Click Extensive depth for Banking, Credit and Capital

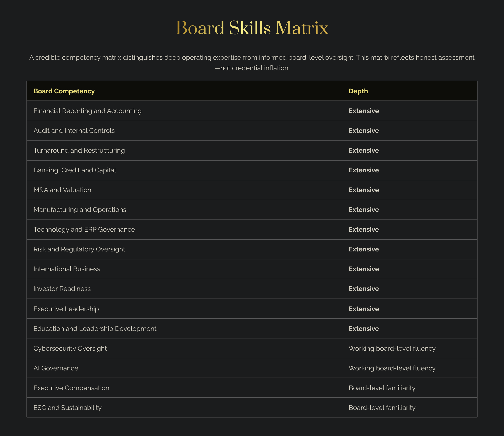[x=364, y=170]
